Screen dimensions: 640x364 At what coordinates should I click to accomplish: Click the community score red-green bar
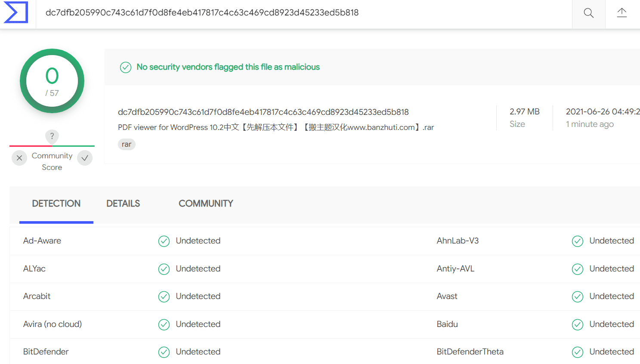click(x=52, y=146)
